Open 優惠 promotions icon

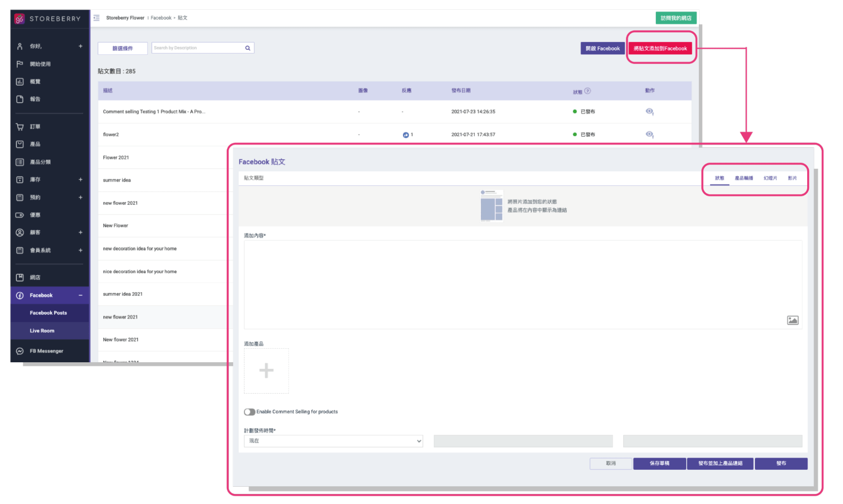19,215
